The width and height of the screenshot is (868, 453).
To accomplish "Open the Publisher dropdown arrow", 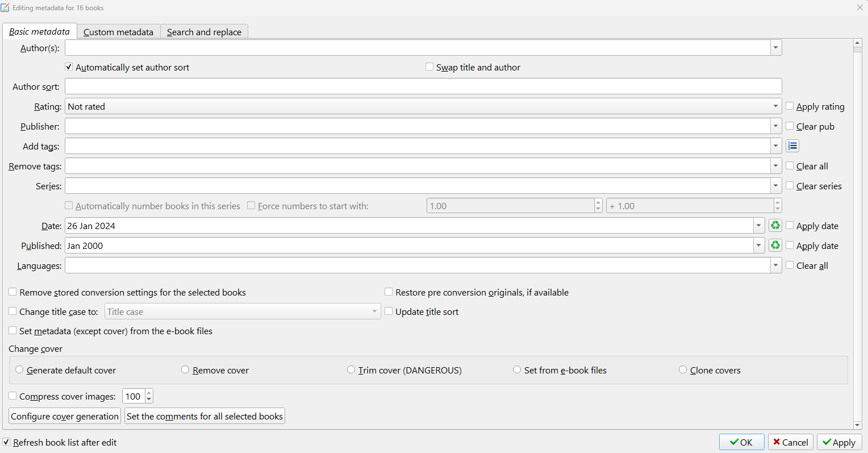I will 775,126.
